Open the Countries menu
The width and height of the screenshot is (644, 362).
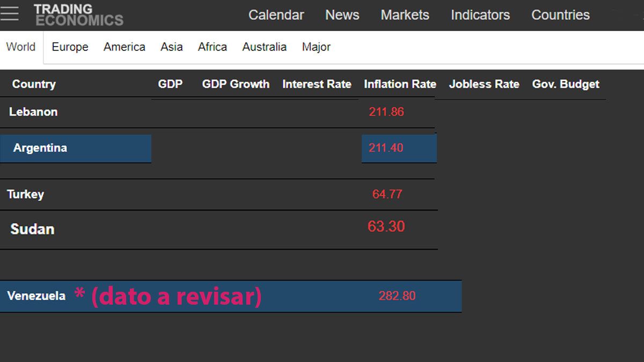click(x=560, y=15)
